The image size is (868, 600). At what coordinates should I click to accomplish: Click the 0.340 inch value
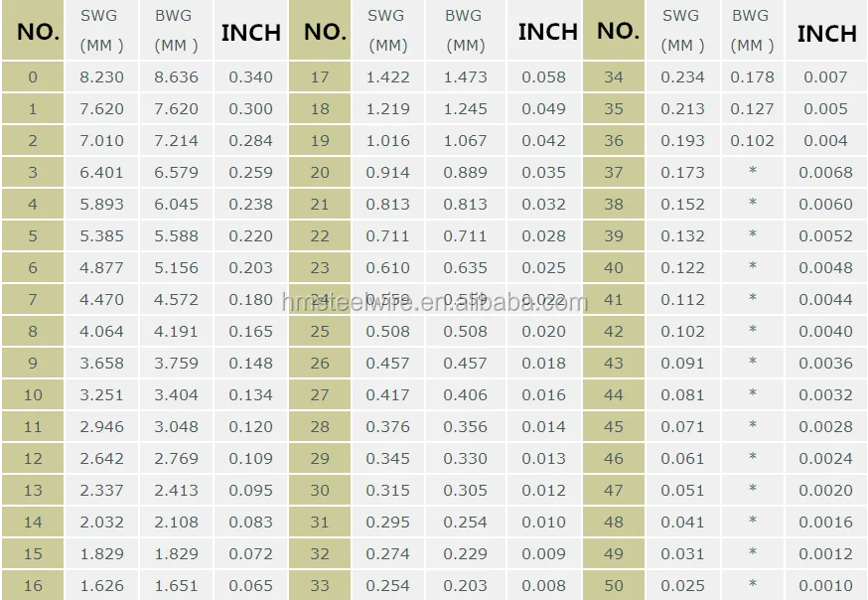(250, 76)
